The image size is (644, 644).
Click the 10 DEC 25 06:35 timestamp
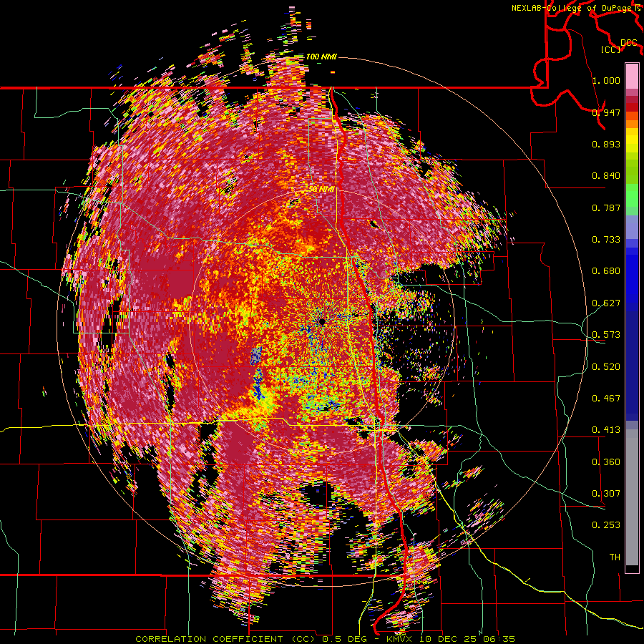click(x=466, y=639)
